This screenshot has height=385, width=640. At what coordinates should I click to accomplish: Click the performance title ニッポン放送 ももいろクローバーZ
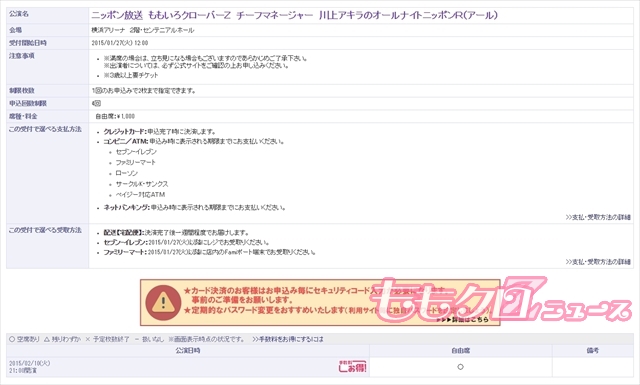294,16
